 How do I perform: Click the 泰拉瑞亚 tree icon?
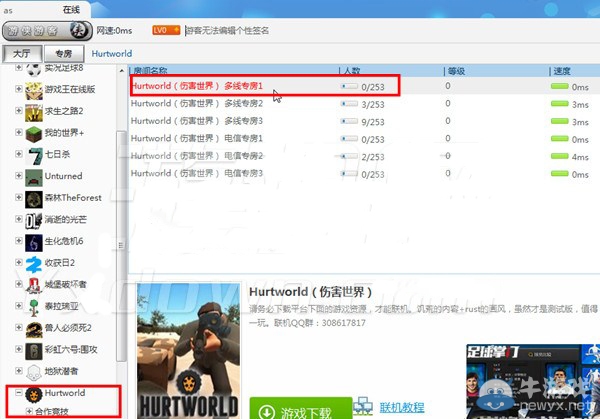tap(34, 308)
